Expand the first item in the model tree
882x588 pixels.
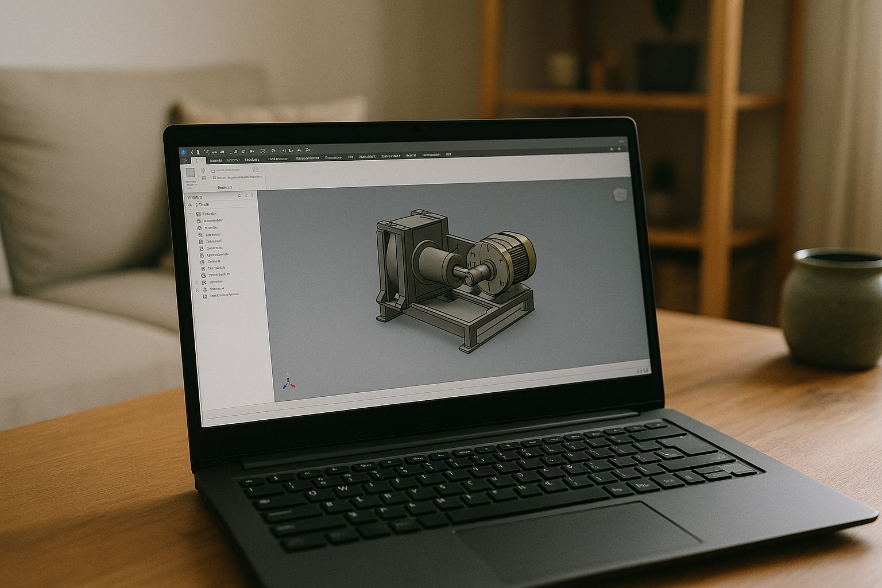191,214
